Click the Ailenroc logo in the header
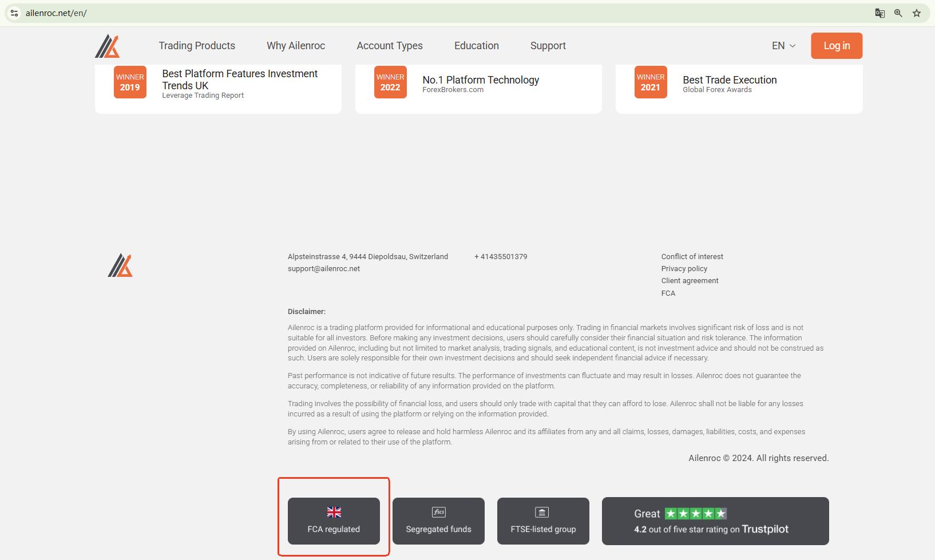This screenshot has width=935, height=560. tap(107, 46)
